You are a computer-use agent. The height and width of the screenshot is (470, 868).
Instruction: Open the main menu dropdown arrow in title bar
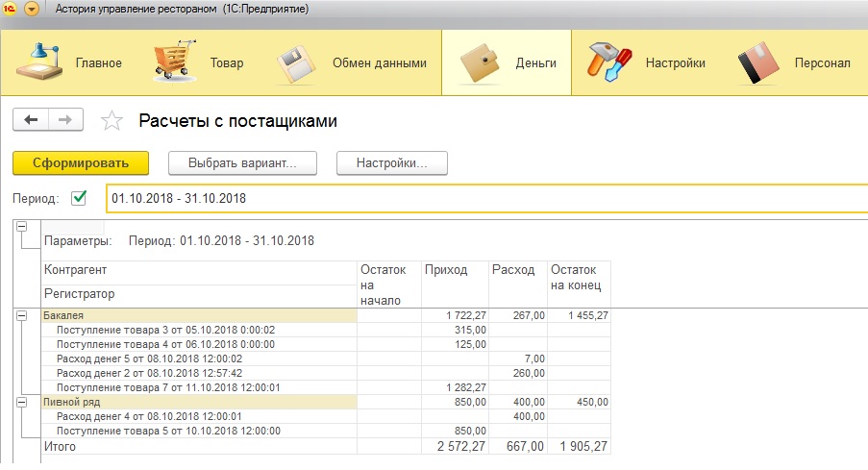[32, 10]
